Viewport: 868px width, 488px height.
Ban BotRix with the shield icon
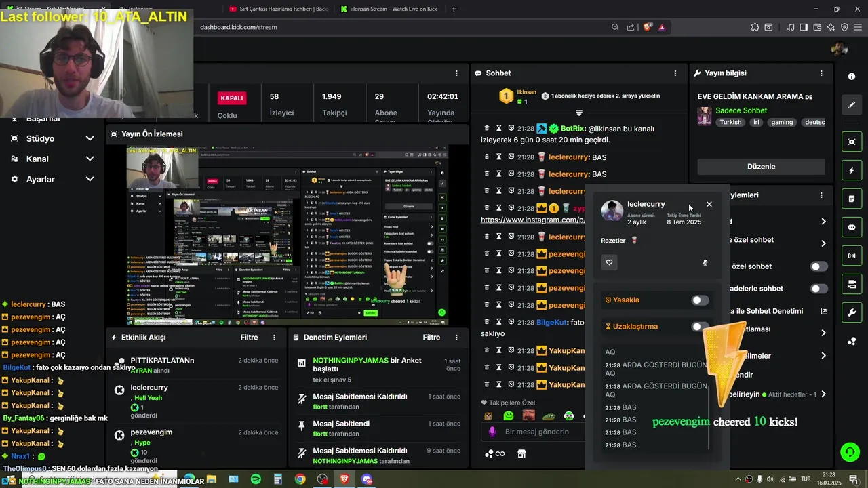tap(511, 128)
